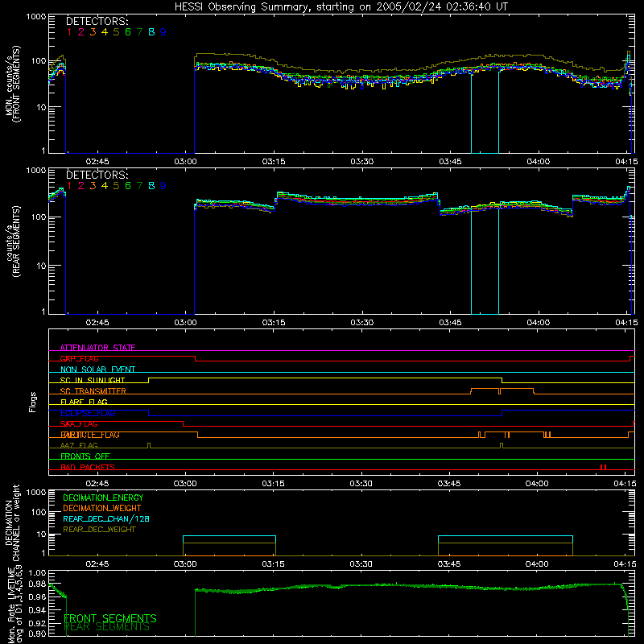Viewport: 644px width, 644px height.
Task: Click the HESSI Observing Summary title text
Action: [341, 7]
